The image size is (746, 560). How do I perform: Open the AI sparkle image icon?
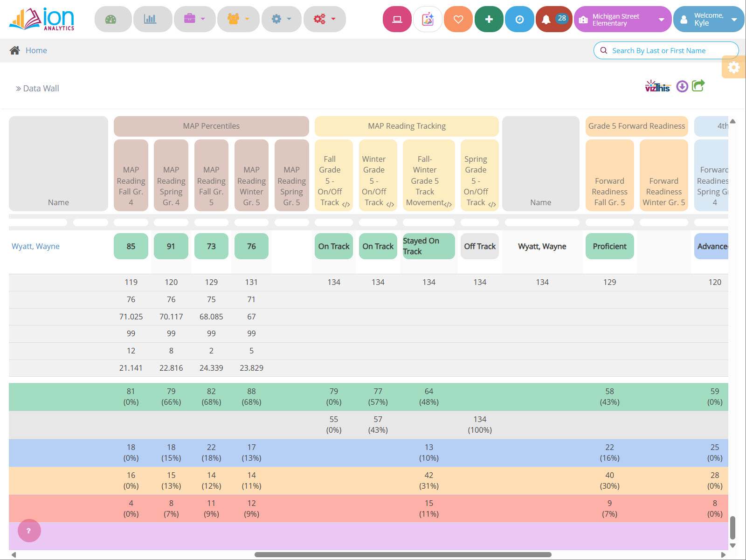[428, 19]
